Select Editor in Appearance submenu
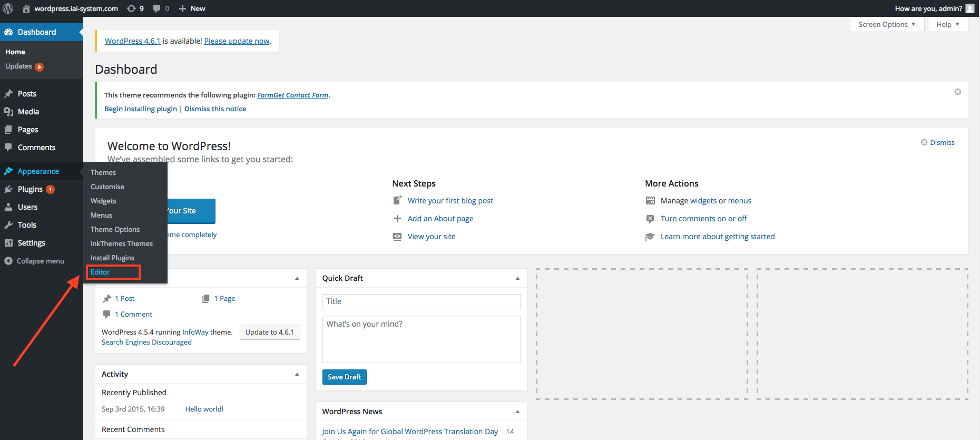The height and width of the screenshot is (440, 980). [x=100, y=272]
